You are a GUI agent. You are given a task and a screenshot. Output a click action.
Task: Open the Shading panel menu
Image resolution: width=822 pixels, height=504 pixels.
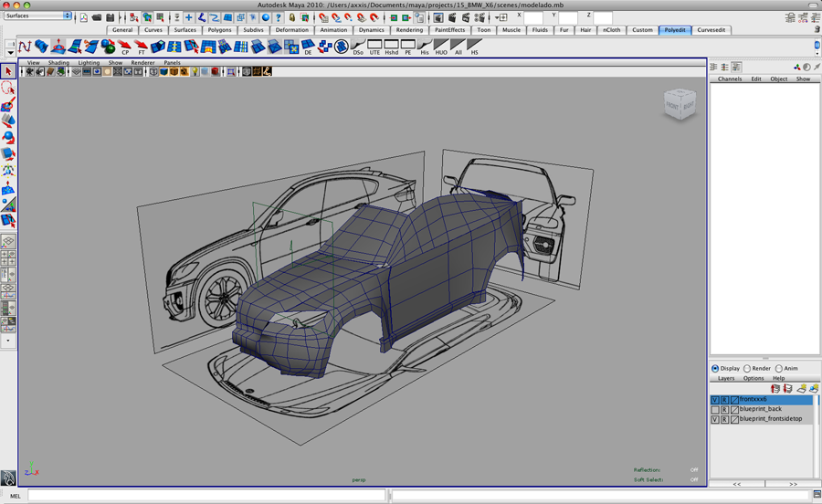(58, 63)
